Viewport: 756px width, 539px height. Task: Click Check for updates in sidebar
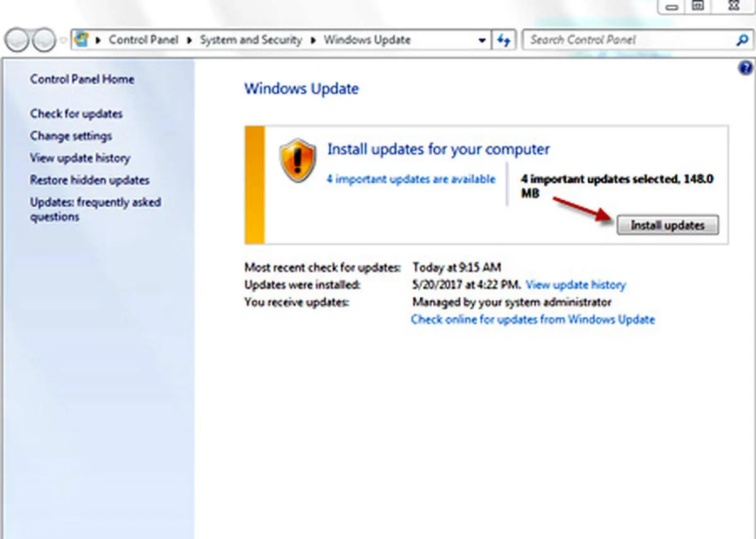(76, 114)
